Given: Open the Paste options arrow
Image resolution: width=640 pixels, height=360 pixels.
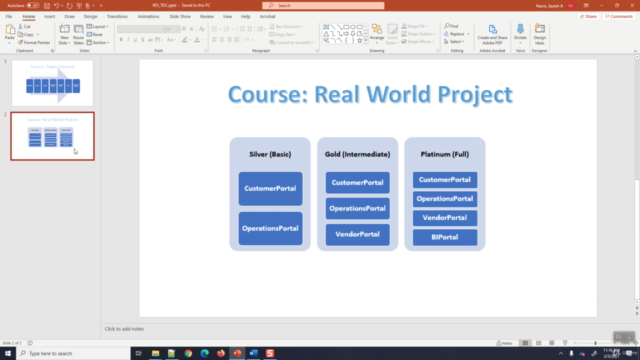Looking at the screenshot, I should coord(9,42).
